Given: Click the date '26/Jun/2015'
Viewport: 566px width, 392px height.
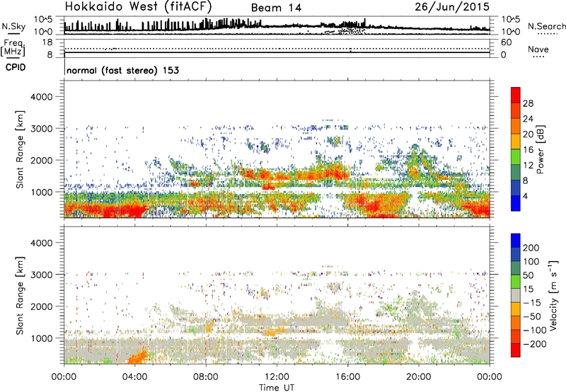Looking at the screenshot, I should 452,7.
